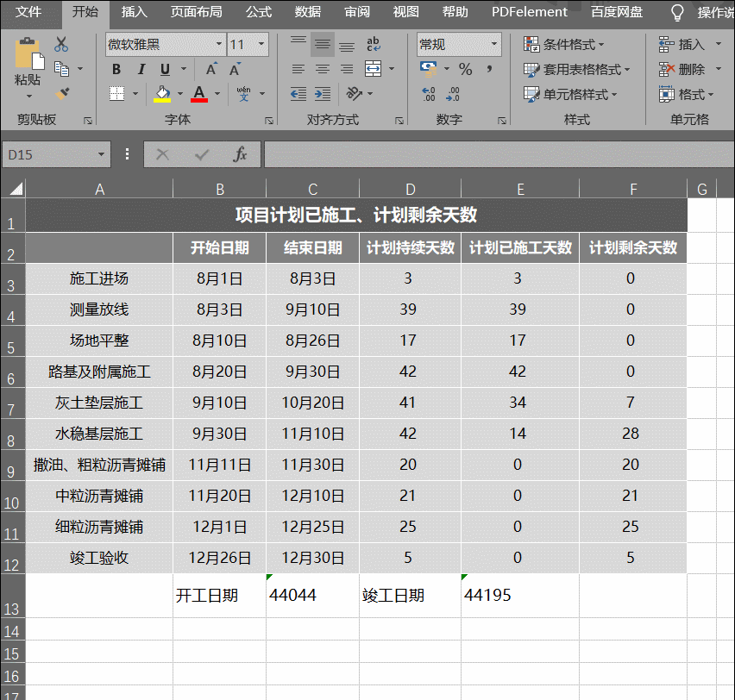Viewport: 735px width, 700px height.
Task: Expand underline style arrow
Action: (x=184, y=69)
